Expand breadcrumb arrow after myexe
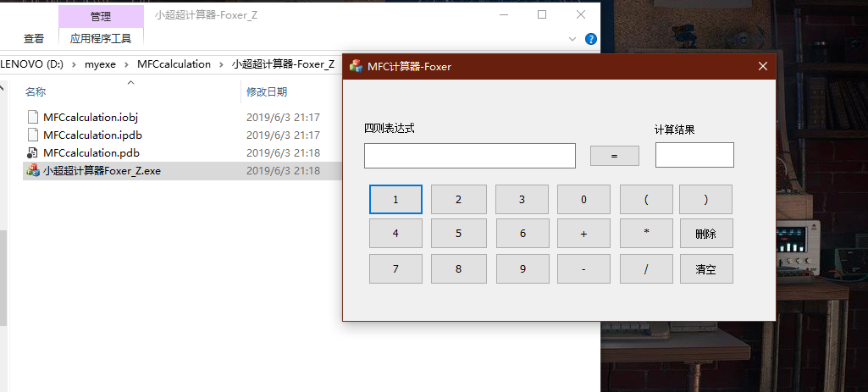Viewport: 868px width, 392px height. click(126, 64)
